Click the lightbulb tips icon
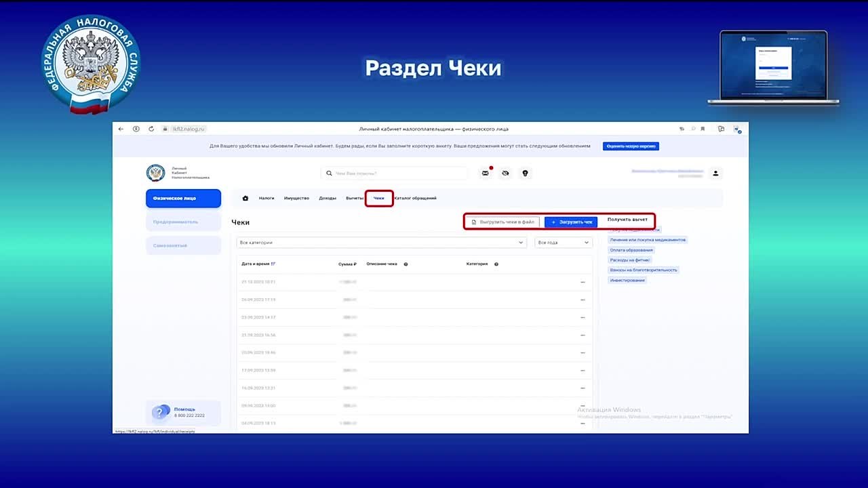Viewport: 868px width, 488px height. pos(525,174)
